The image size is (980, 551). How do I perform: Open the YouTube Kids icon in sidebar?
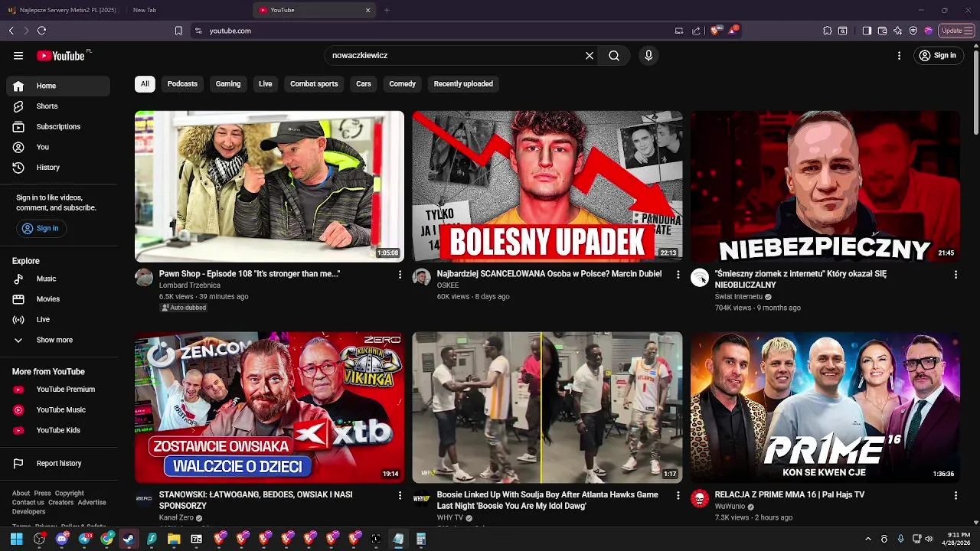(x=18, y=430)
